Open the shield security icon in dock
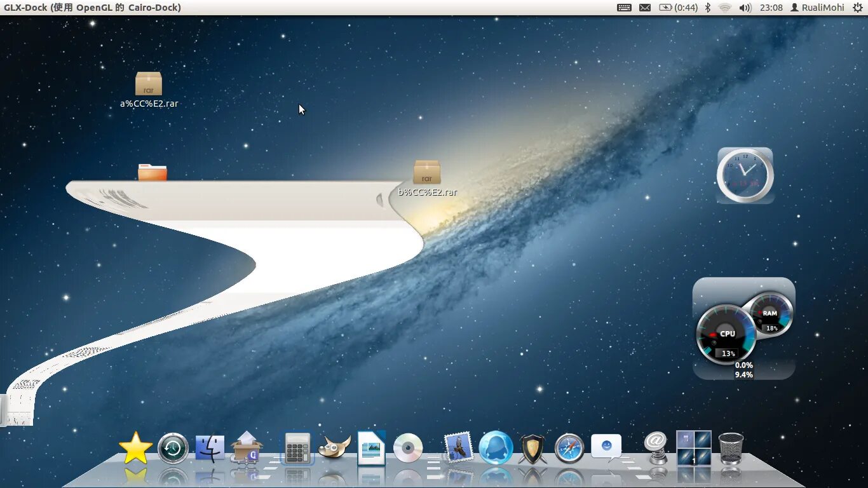The height and width of the screenshot is (488, 868). coord(532,449)
